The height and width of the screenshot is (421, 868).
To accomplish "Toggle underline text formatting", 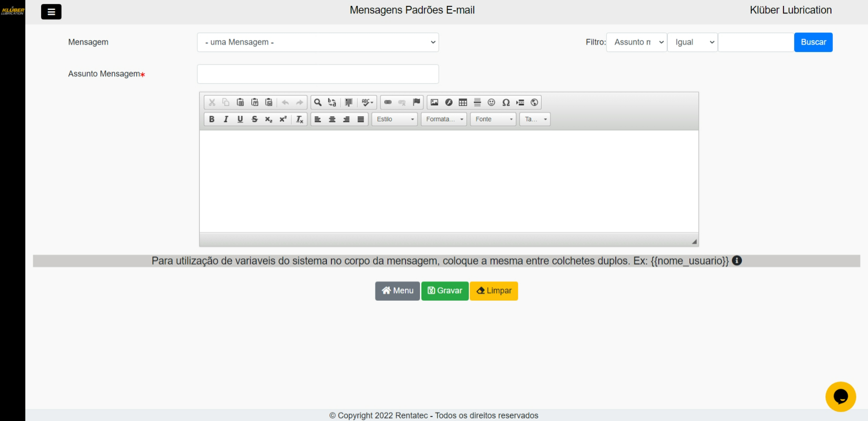I will point(240,119).
